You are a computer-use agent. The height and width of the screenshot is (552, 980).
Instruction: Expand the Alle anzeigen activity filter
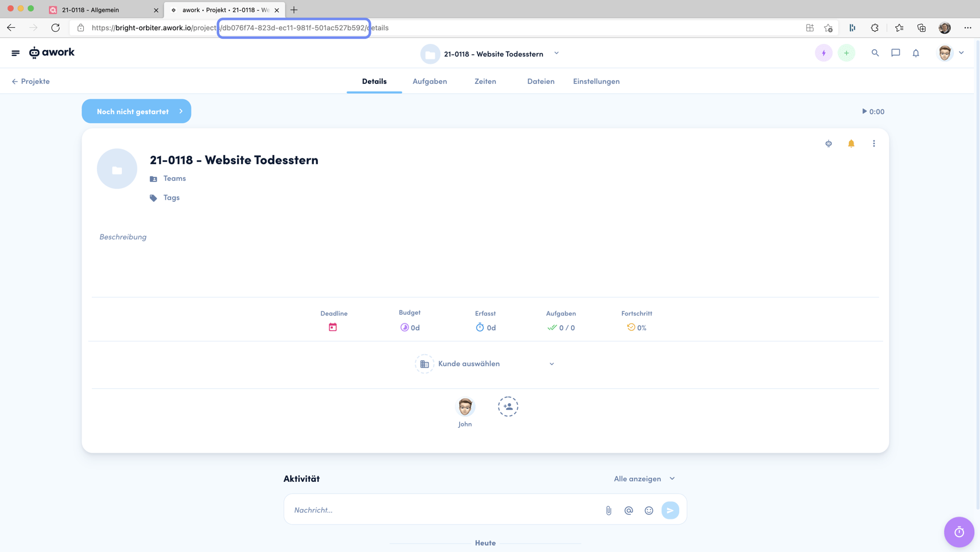(644, 478)
